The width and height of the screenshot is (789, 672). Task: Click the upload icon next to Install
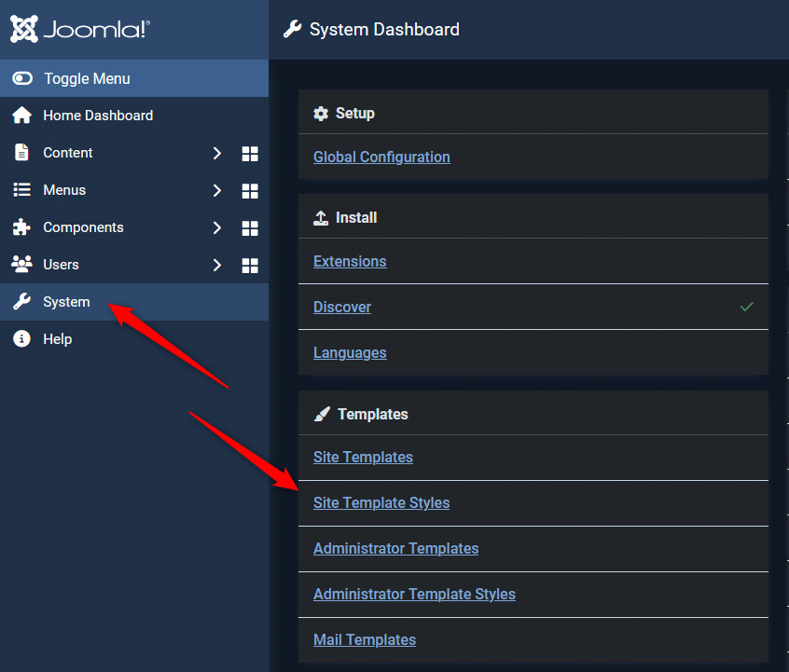[x=322, y=217]
